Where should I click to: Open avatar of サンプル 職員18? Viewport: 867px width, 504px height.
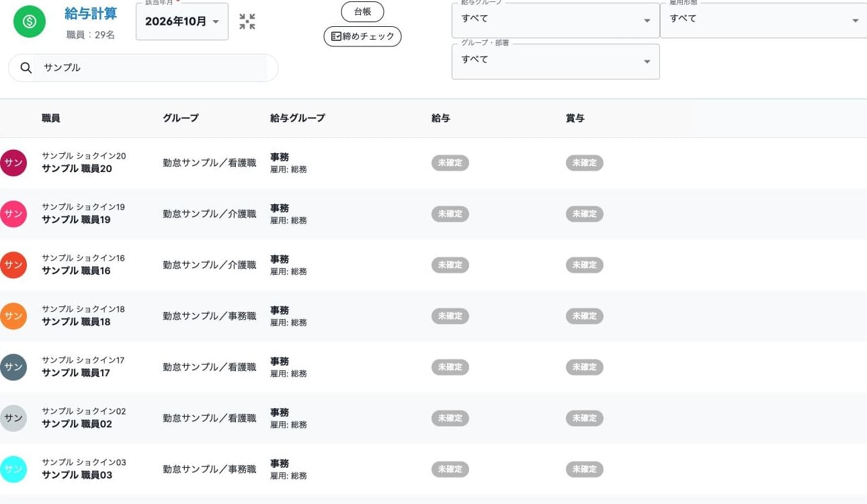click(x=13, y=316)
